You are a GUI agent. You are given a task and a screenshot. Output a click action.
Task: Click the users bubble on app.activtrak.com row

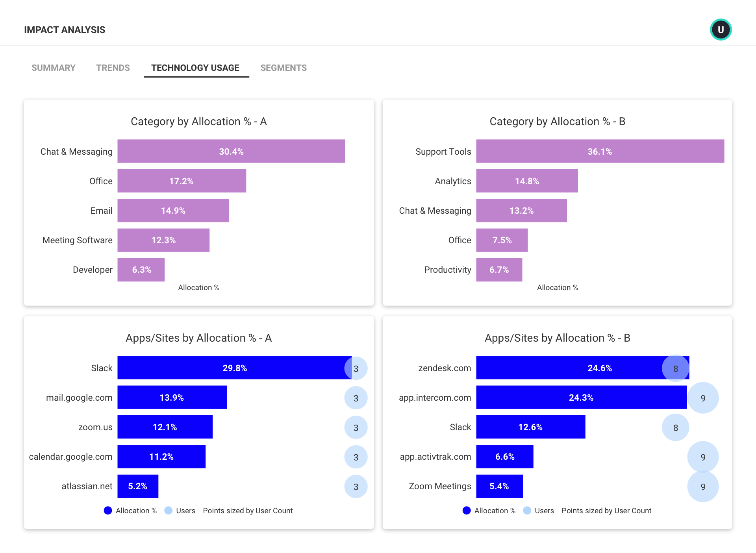pyautogui.click(x=703, y=457)
